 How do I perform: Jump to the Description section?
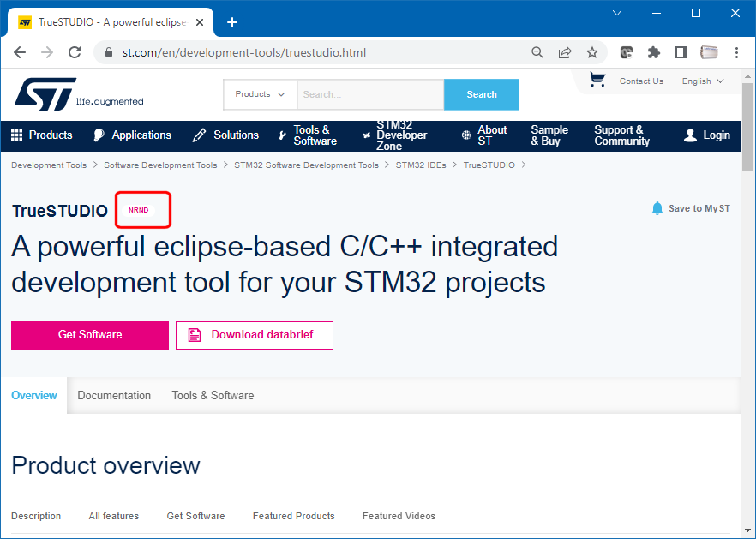36,516
